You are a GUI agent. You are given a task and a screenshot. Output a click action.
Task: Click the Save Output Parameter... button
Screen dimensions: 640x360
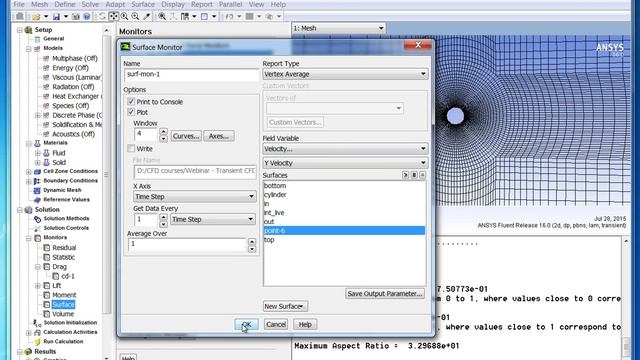pos(384,293)
